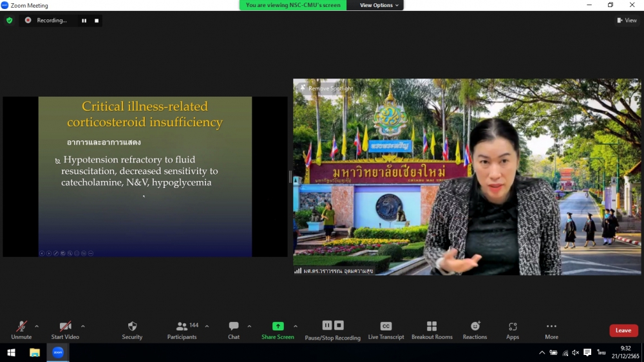Open the View Options dropdown
This screenshot has height=362, width=644.
click(x=379, y=5)
